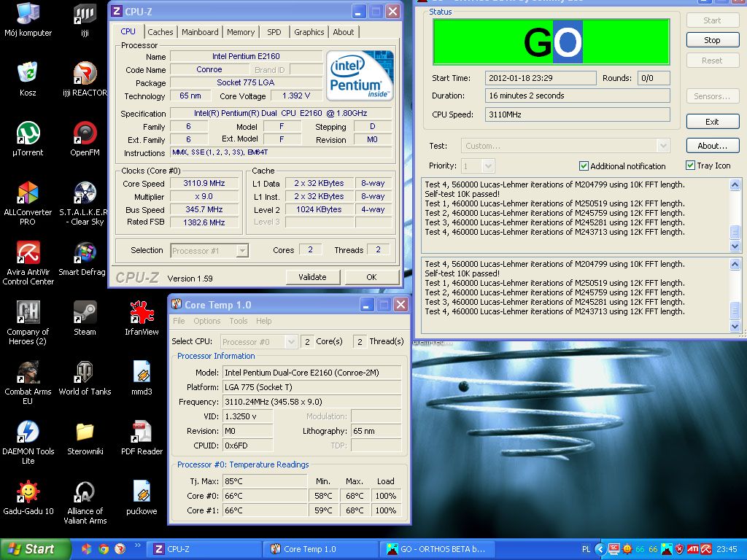747x560 pixels.
Task: Click the Validate button in CPU-Z
Action: tap(312, 277)
